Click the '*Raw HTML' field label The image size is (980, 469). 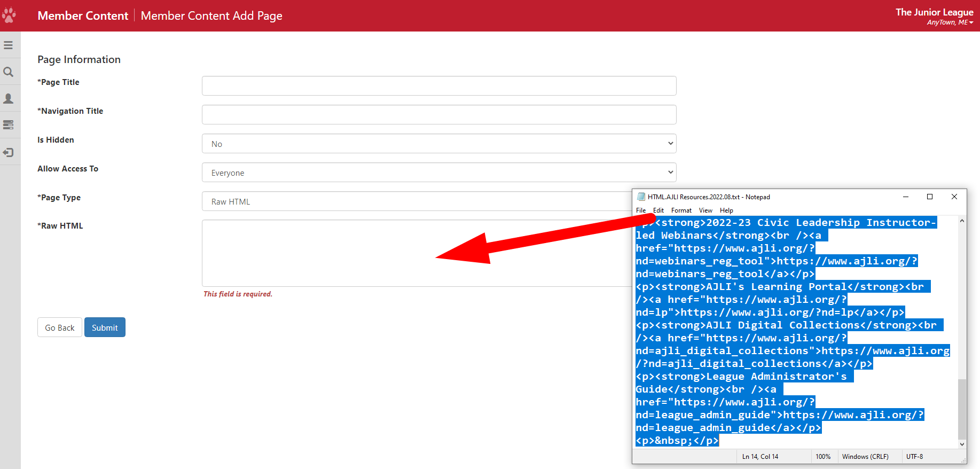pyautogui.click(x=60, y=226)
